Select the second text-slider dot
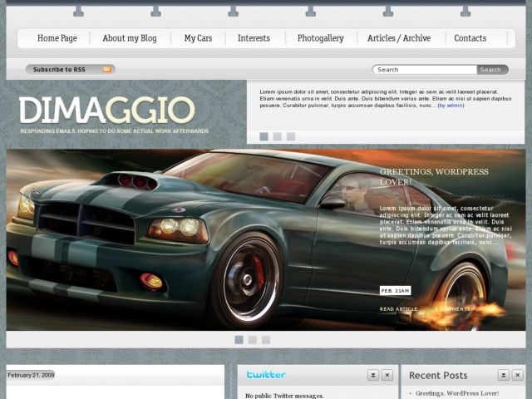 pos(277,136)
